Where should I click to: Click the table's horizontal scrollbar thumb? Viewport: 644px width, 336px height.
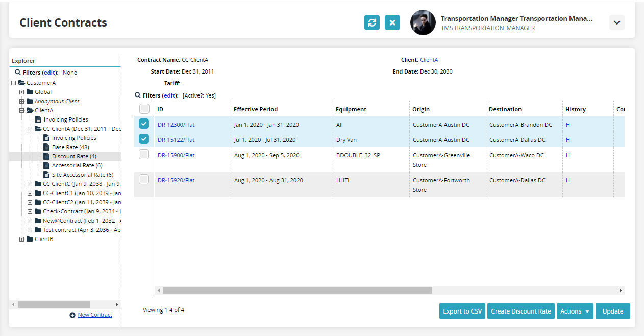click(x=298, y=290)
